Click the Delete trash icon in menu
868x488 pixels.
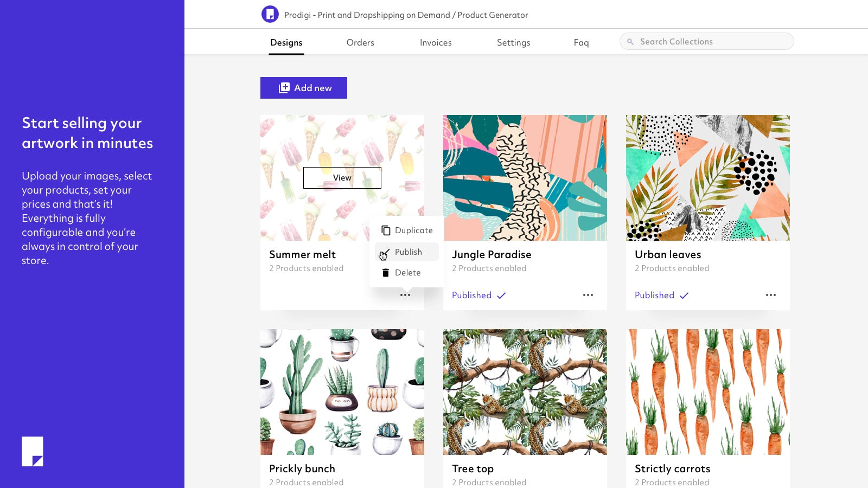click(x=386, y=273)
